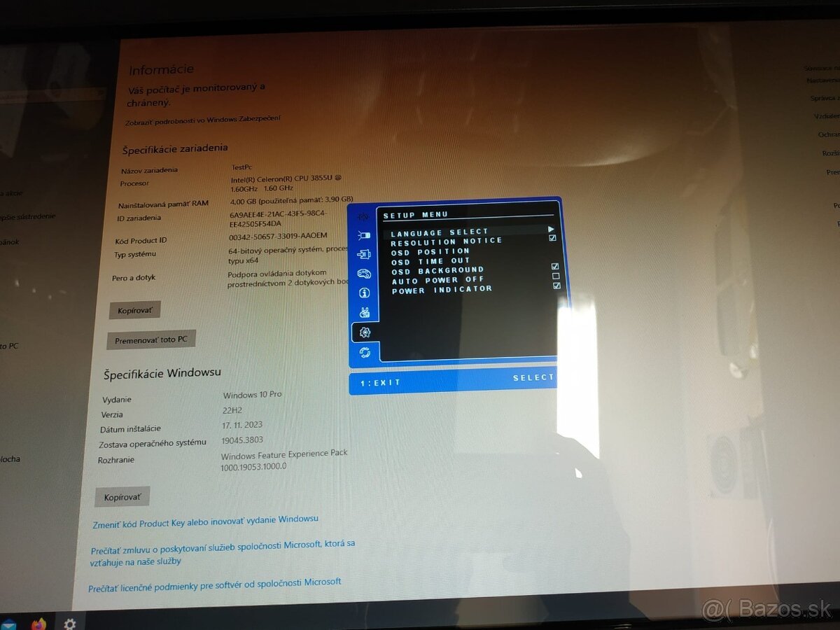This screenshot has width=840, height=630.
Task: Open the color adjust icon in OSD menu
Action: coord(365,273)
